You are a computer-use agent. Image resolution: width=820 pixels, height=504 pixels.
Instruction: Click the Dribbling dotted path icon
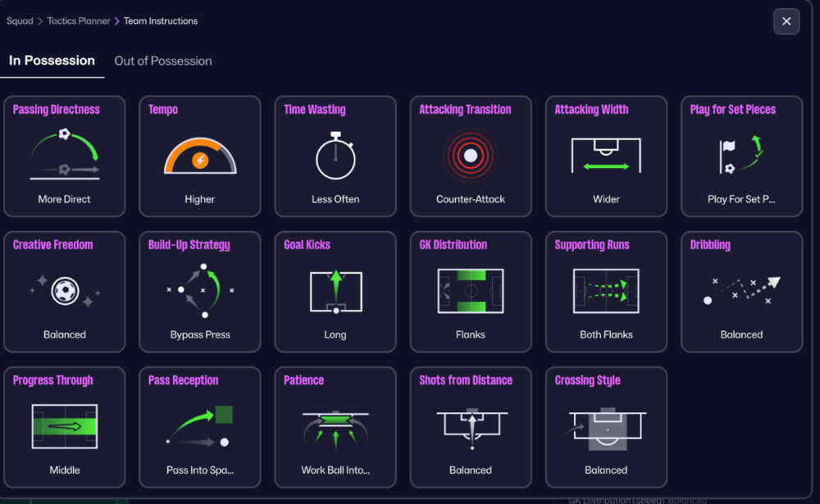click(x=741, y=291)
